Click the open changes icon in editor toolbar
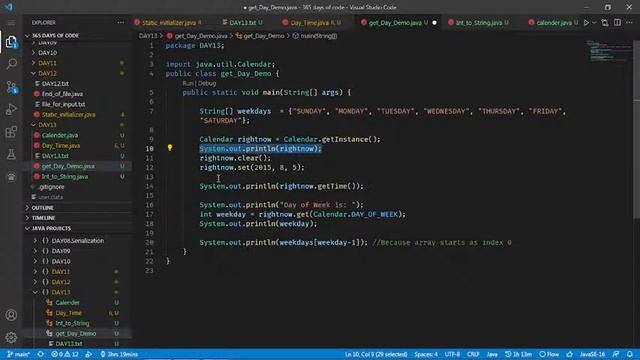The image size is (640, 360). coord(604,22)
